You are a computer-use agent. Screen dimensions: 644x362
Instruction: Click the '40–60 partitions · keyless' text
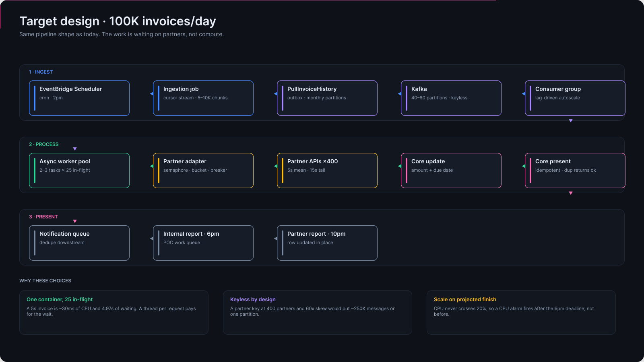pyautogui.click(x=440, y=98)
